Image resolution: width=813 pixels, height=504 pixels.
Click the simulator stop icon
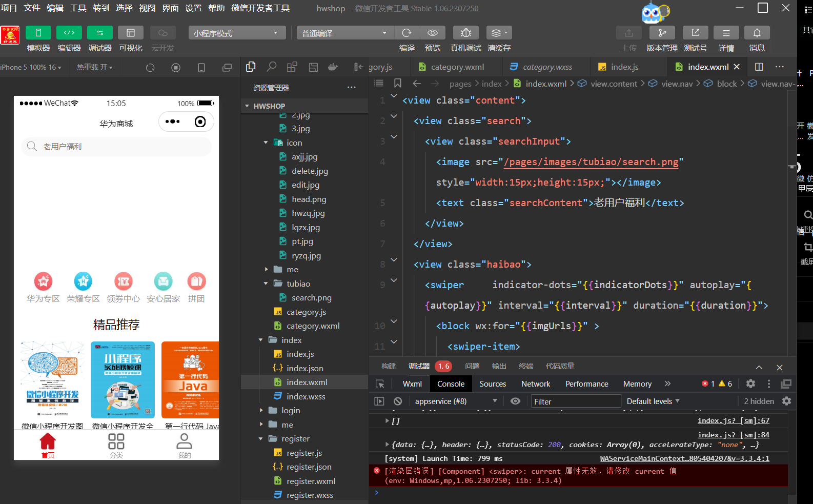176,68
